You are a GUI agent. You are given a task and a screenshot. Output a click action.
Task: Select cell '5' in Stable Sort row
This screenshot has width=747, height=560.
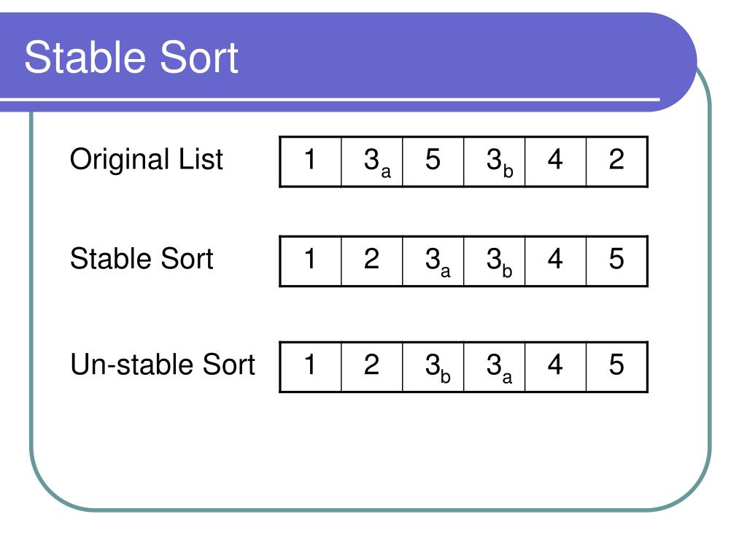(616, 261)
